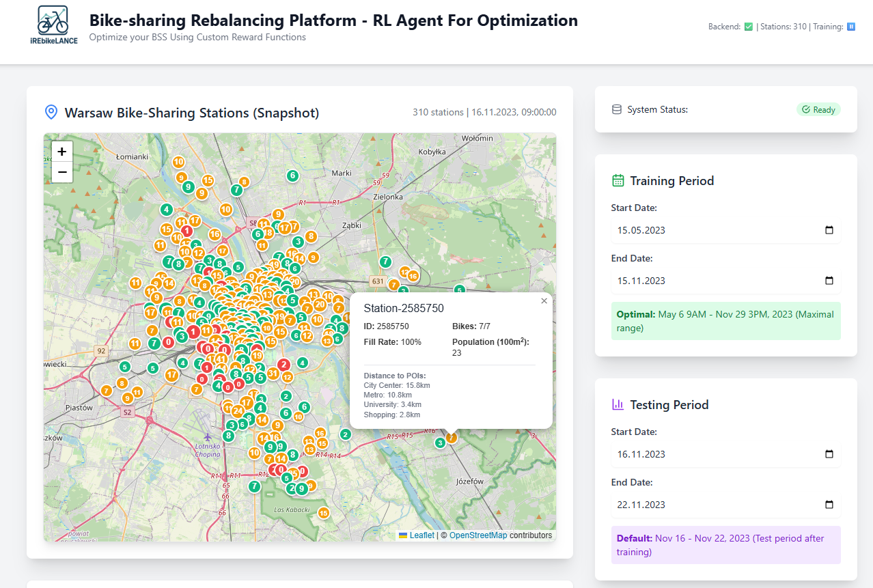
Task: Open the Leaflet link
Action: click(x=421, y=535)
